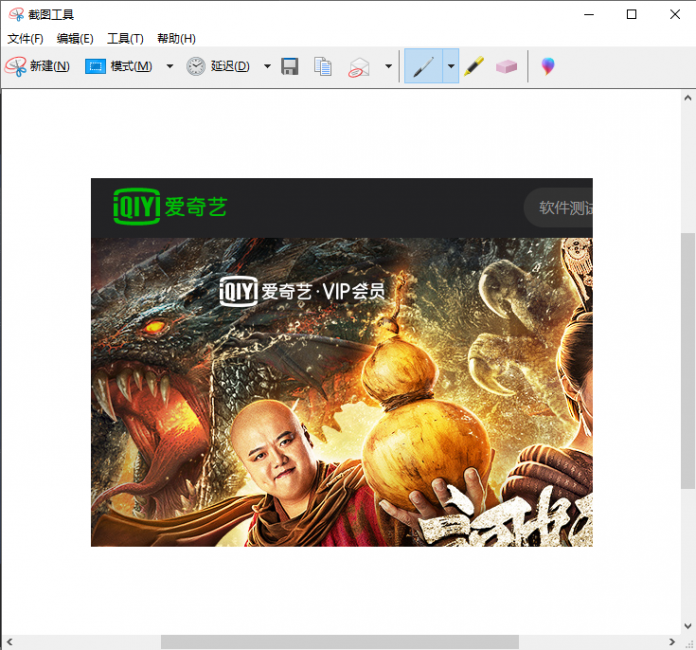This screenshot has width=696, height=650.
Task: Click the vertical scrollbar thumb
Action: pyautogui.click(x=688, y=361)
